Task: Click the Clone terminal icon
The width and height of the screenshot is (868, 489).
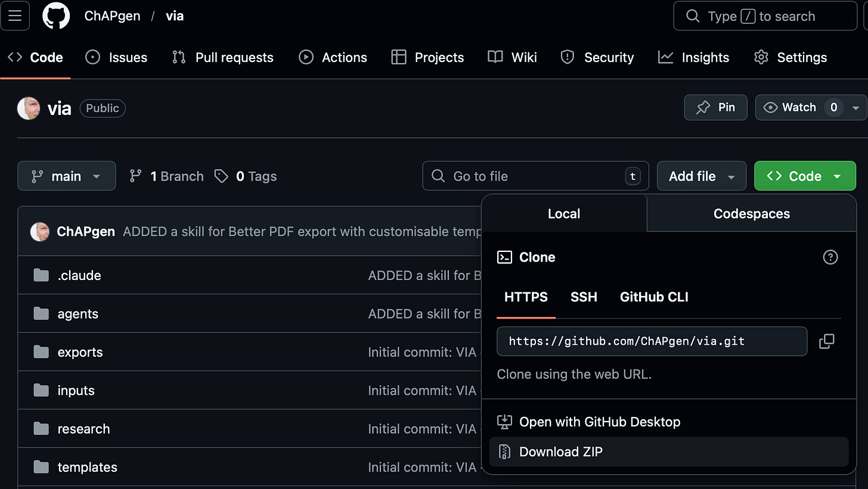Action: tap(504, 257)
